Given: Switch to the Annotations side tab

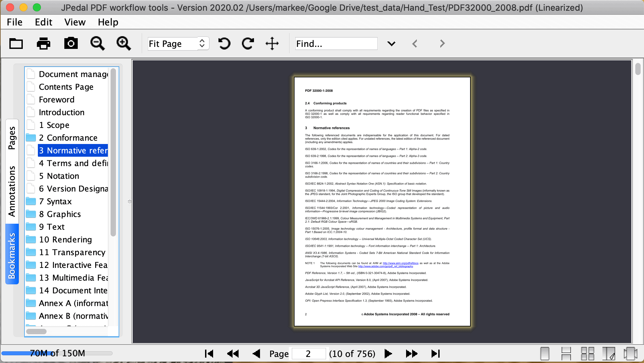Looking at the screenshot, I should coord(12,191).
